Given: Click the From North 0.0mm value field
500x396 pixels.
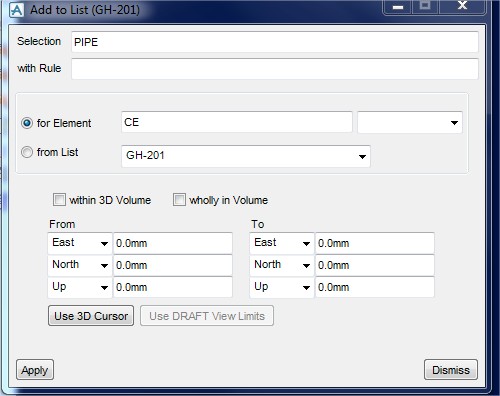Looking at the screenshot, I should pos(173,265).
